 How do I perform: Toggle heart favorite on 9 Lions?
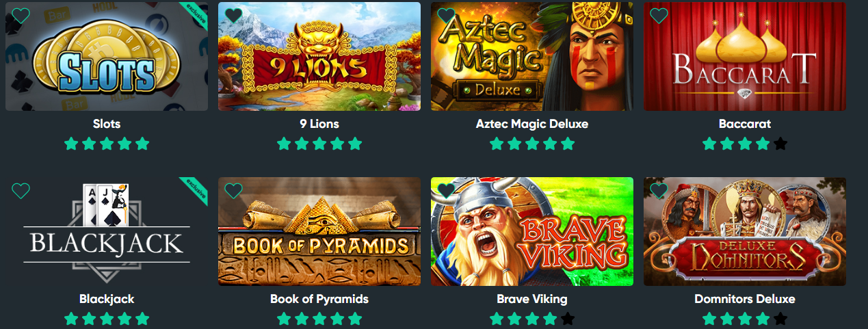click(x=233, y=16)
